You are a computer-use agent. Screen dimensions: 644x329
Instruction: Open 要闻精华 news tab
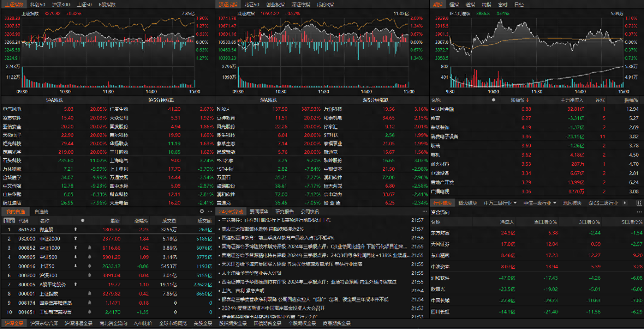click(x=259, y=212)
